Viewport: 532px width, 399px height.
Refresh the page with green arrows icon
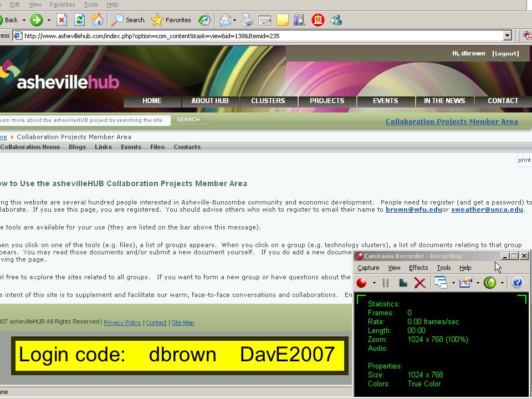pyautogui.click(x=79, y=20)
